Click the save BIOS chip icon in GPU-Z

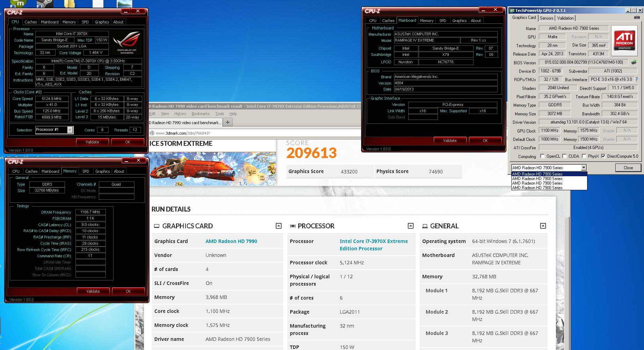pyautogui.click(x=634, y=62)
